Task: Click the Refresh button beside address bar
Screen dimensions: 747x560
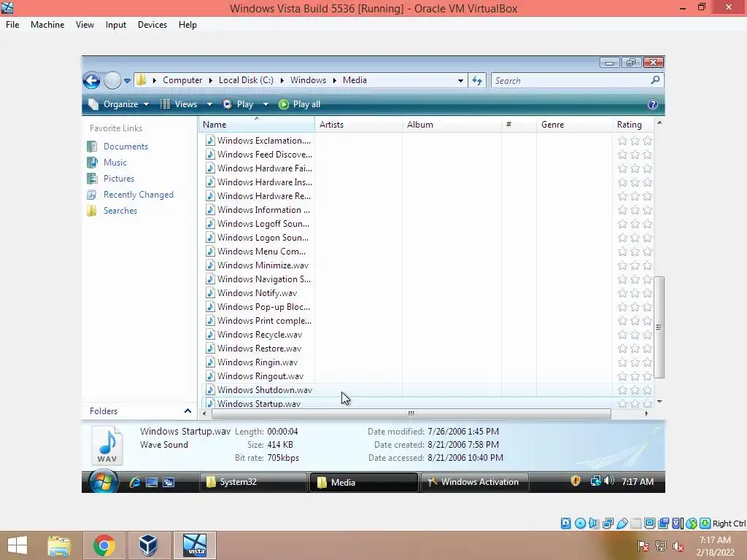Action: (x=477, y=80)
